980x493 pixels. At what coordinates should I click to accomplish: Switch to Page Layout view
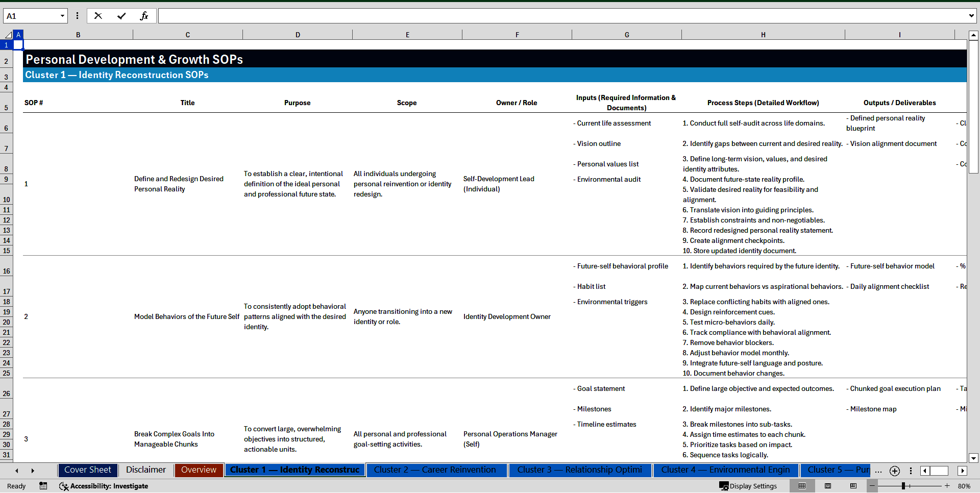pyautogui.click(x=828, y=486)
